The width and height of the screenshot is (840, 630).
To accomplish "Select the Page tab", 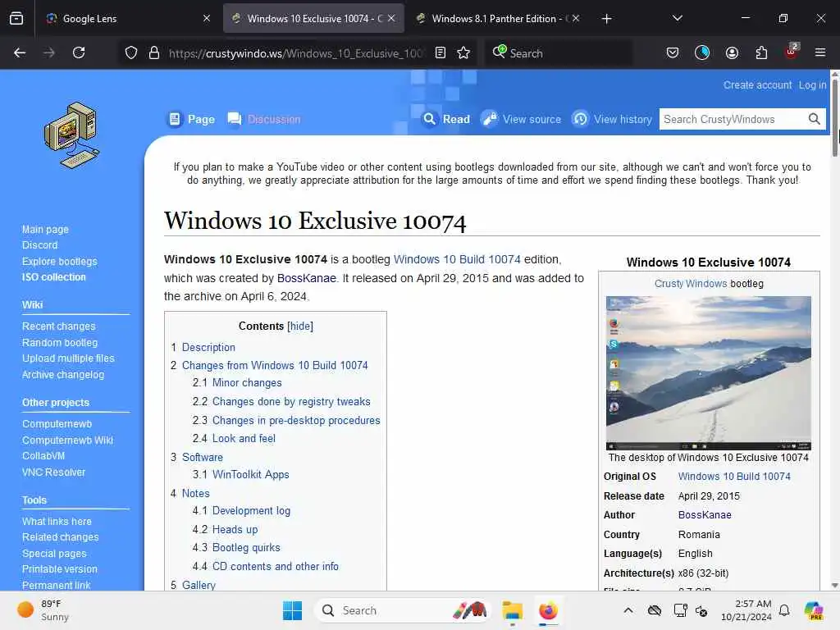I will (x=192, y=119).
